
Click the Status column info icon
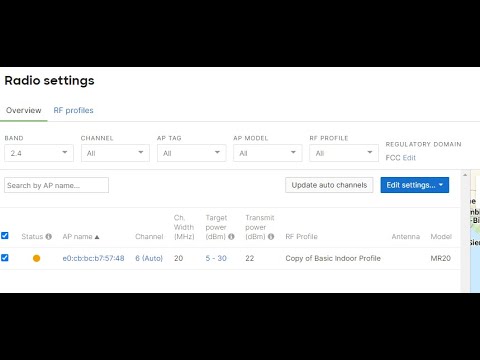click(x=49, y=237)
